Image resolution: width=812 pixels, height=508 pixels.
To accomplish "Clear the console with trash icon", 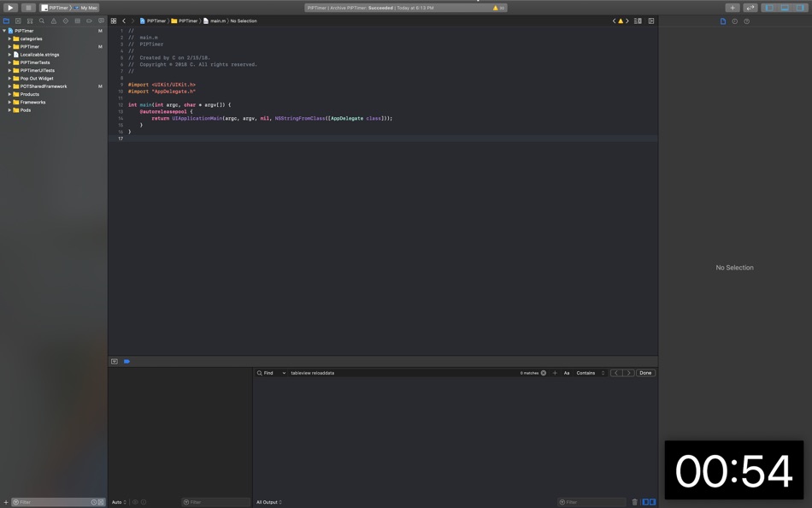I will [x=634, y=502].
